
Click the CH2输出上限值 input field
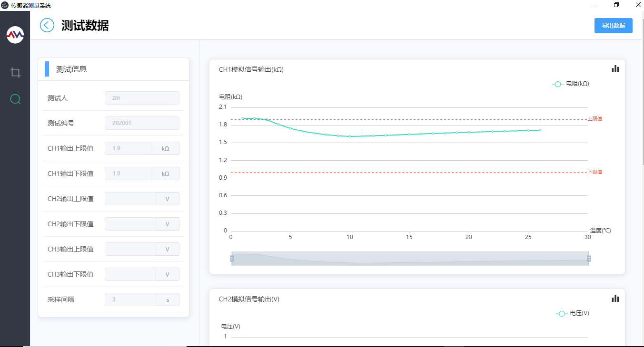(x=130, y=199)
